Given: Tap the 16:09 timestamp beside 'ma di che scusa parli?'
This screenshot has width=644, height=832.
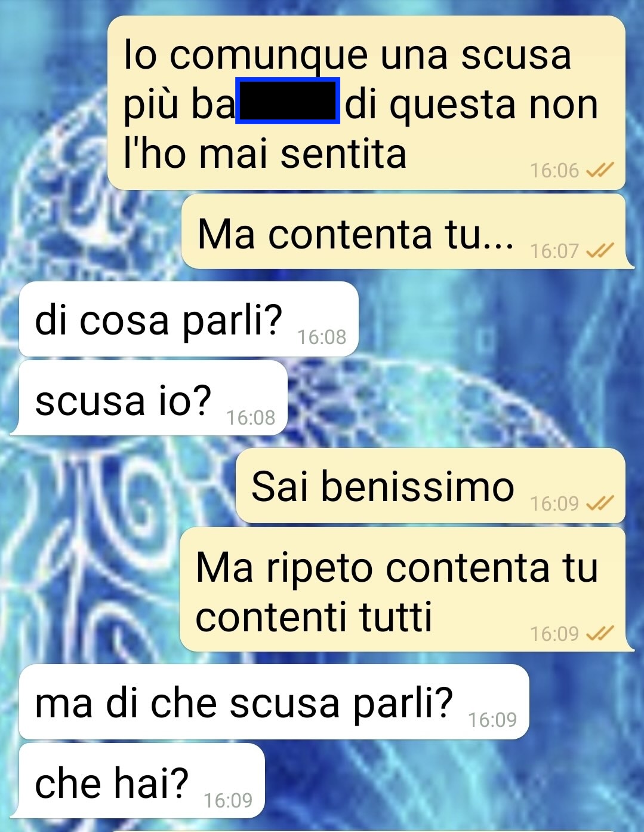Looking at the screenshot, I should (492, 720).
